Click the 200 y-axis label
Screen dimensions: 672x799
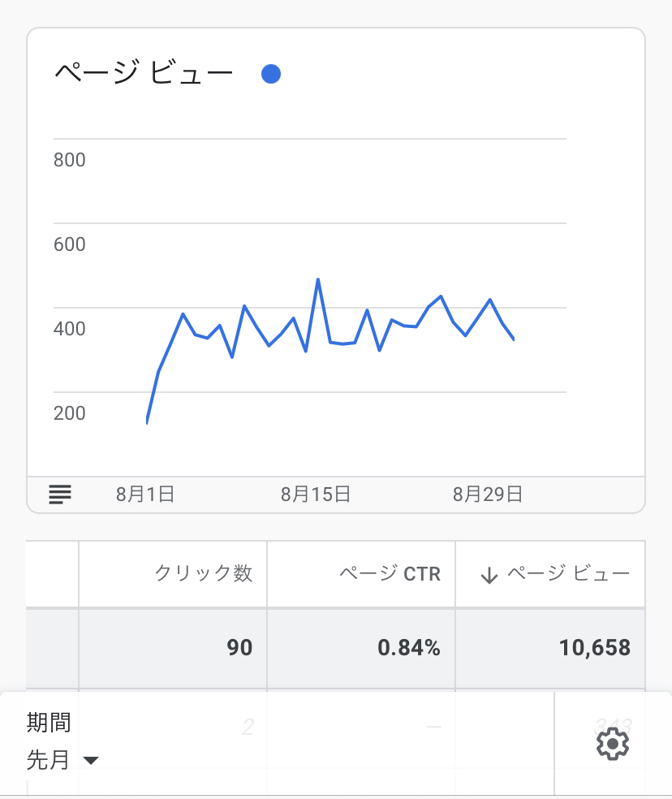tap(70, 413)
